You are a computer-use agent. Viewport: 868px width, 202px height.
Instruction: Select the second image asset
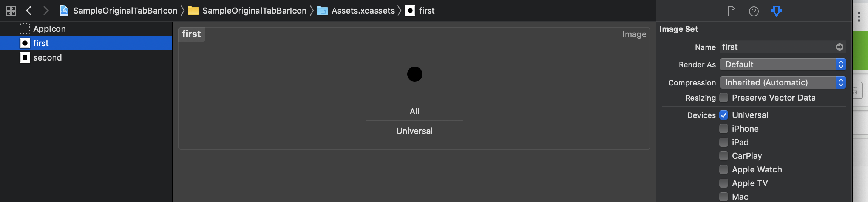coord(47,57)
